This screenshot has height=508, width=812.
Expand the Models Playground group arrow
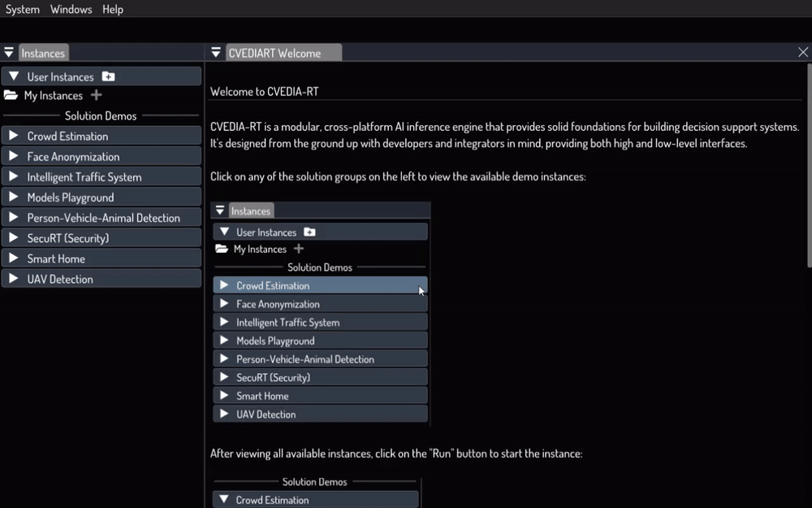click(14, 197)
